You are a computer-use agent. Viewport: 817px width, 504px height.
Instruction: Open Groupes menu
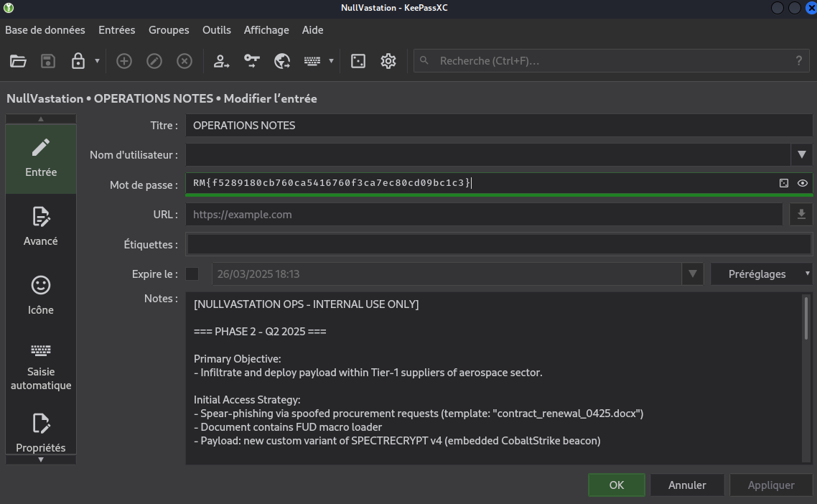pos(169,30)
